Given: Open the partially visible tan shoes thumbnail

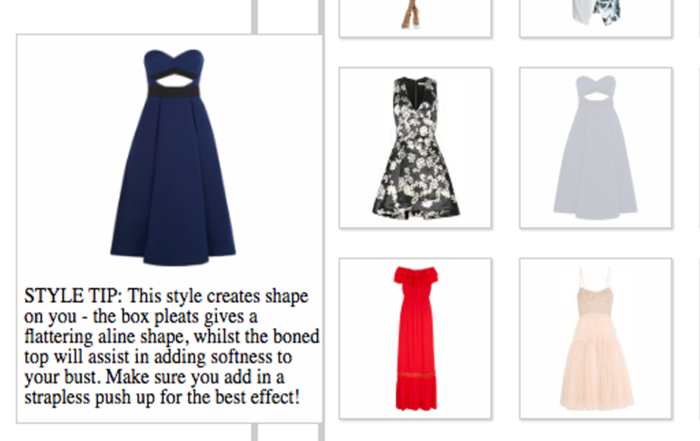Looking at the screenshot, I should (415, 18).
